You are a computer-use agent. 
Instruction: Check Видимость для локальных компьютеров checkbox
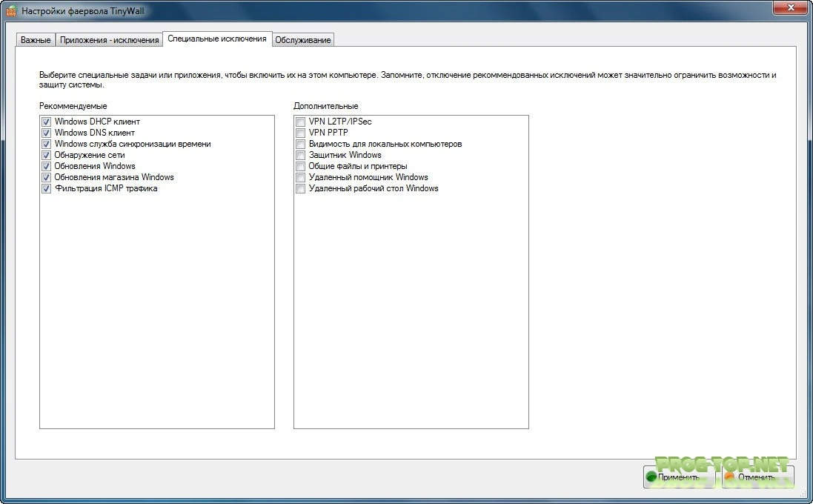click(300, 144)
